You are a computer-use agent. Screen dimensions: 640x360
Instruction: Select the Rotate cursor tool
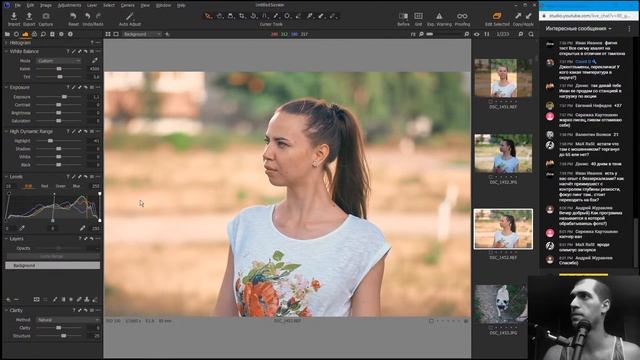pos(253,16)
